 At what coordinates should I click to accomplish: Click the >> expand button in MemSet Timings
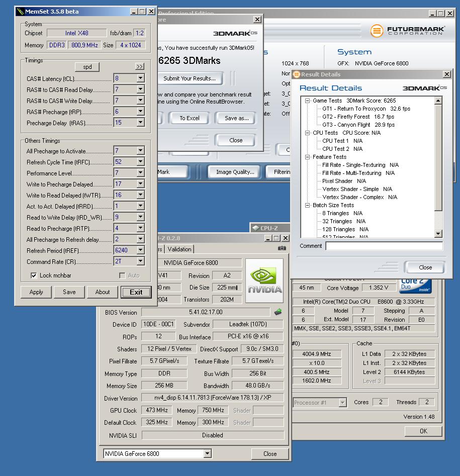139,66
